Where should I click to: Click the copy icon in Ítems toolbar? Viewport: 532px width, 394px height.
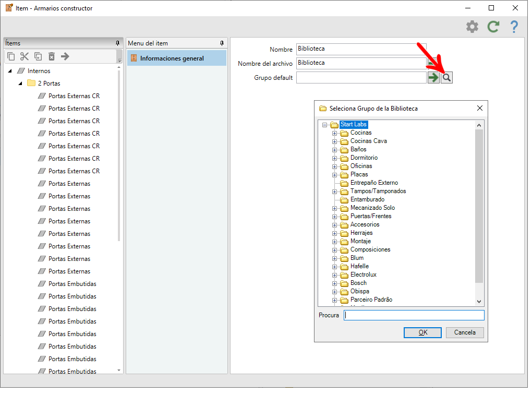(x=11, y=56)
